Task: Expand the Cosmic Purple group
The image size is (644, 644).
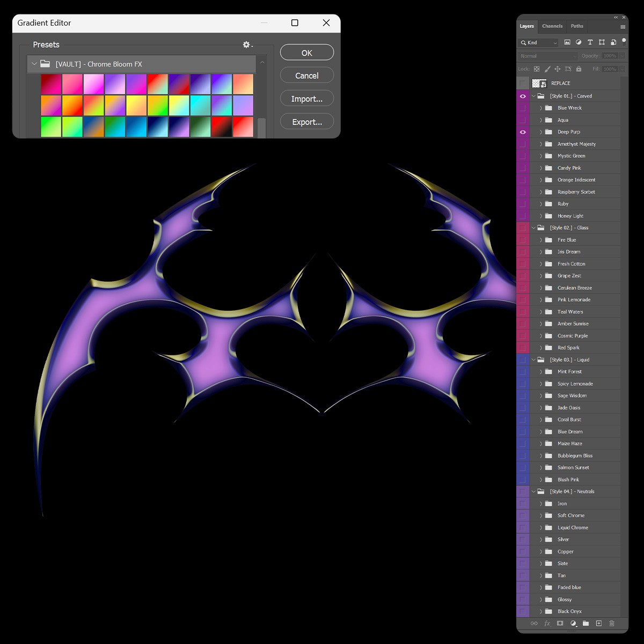Action: [541, 336]
